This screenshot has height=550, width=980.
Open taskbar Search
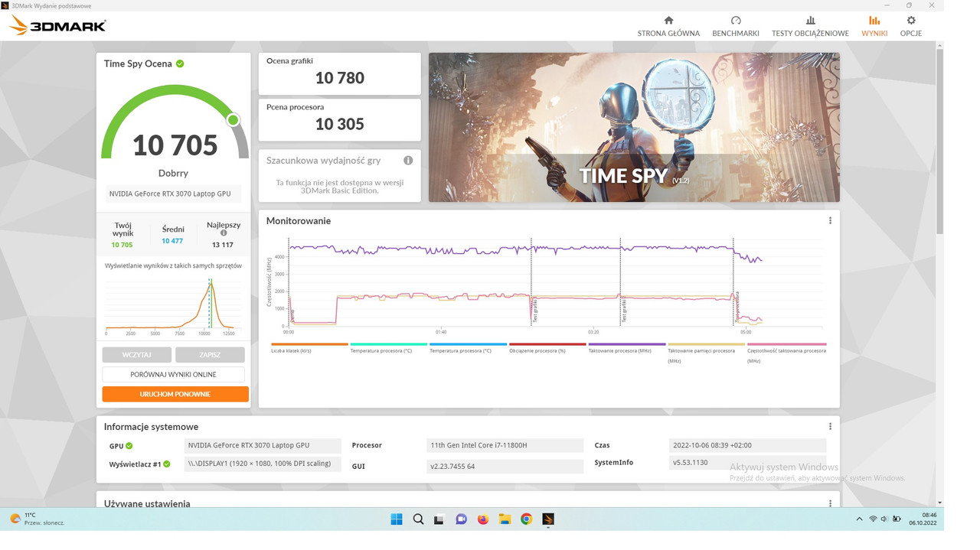pos(418,519)
